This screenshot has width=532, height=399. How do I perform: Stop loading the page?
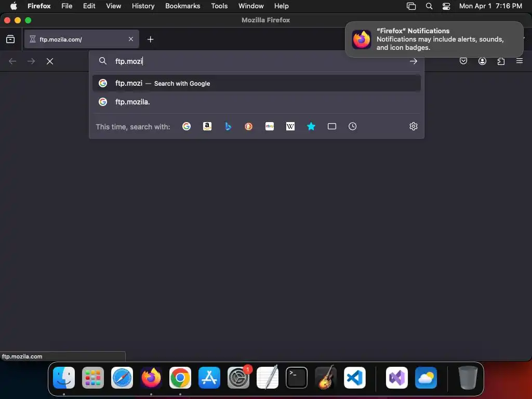click(x=50, y=61)
